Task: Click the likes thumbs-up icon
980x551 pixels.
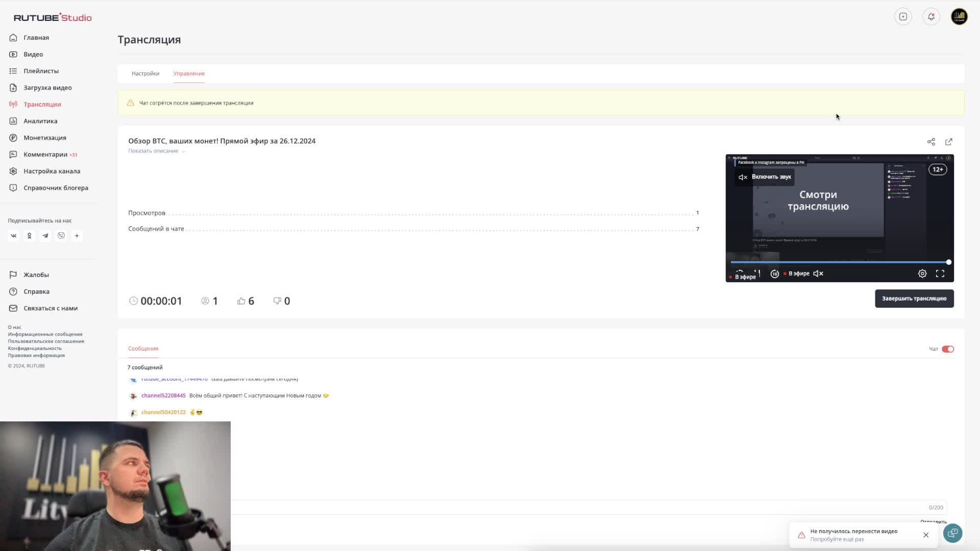Action: (241, 301)
